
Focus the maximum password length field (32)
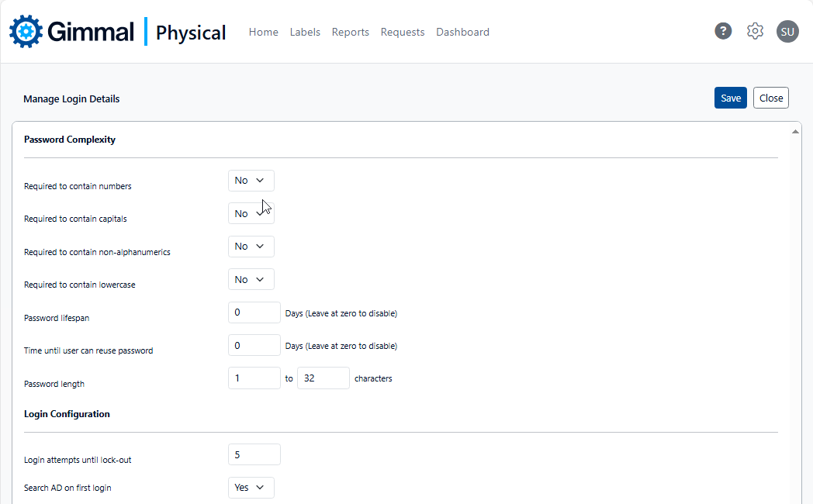tap(323, 378)
